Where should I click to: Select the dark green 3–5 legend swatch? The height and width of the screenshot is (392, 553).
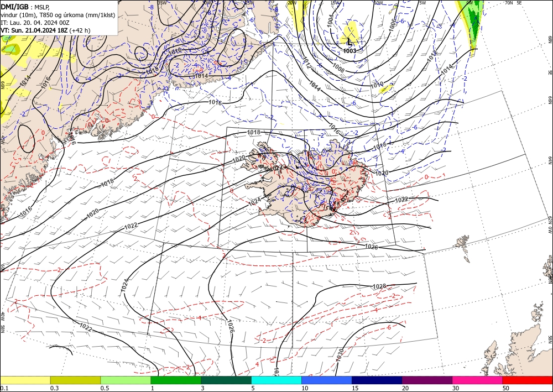pos(226,380)
